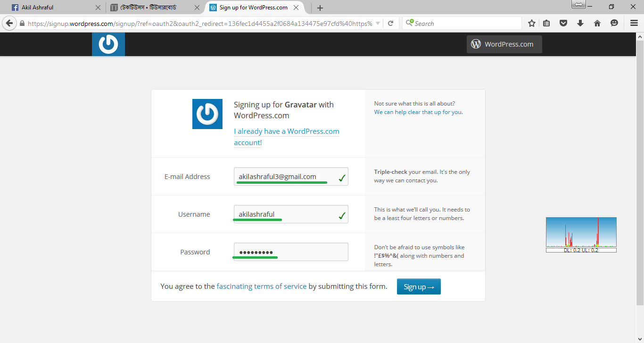Viewport: 644px width, 343px height.
Task: Open the Firefox hamburger menu
Action: 634,23
